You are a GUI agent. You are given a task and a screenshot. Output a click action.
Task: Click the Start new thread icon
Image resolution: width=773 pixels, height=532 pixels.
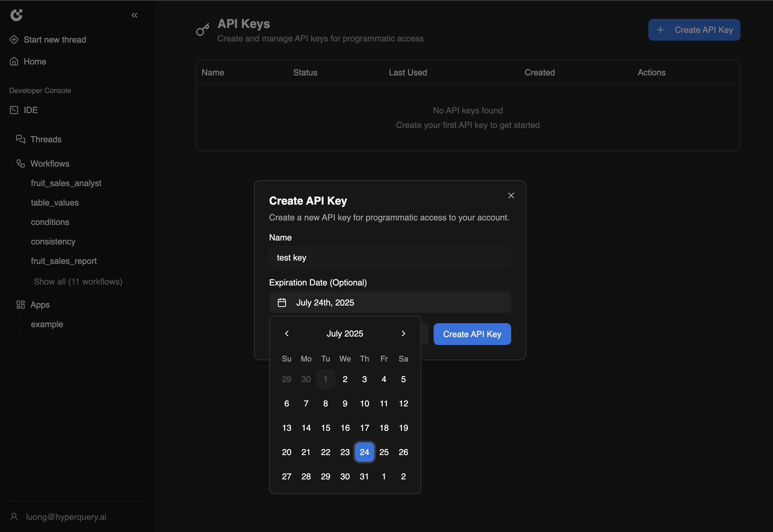[14, 40]
